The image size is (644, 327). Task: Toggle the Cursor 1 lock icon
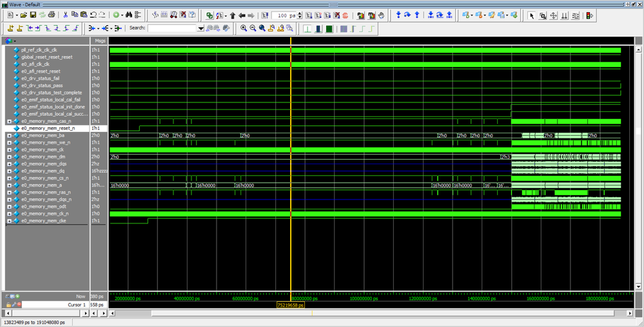coord(9,304)
